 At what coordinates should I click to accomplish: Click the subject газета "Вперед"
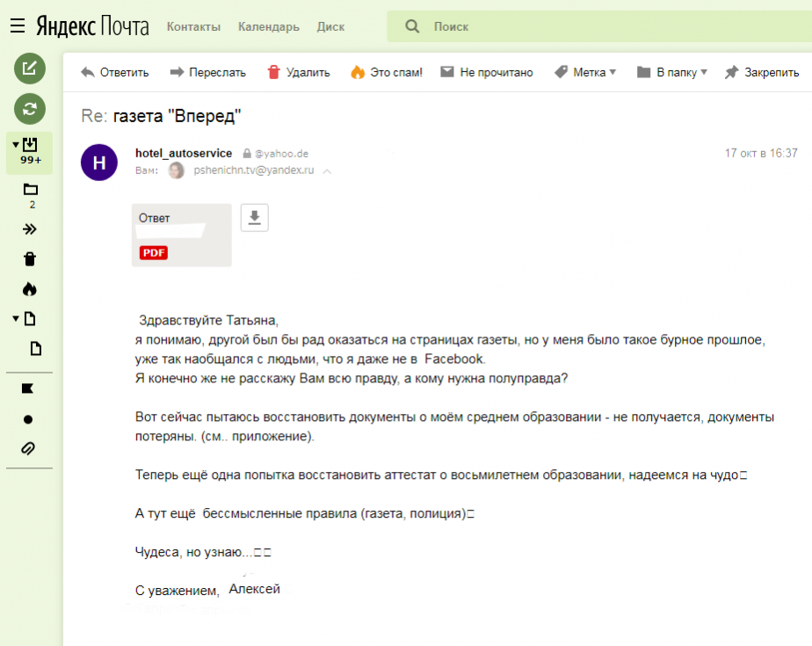point(177,115)
